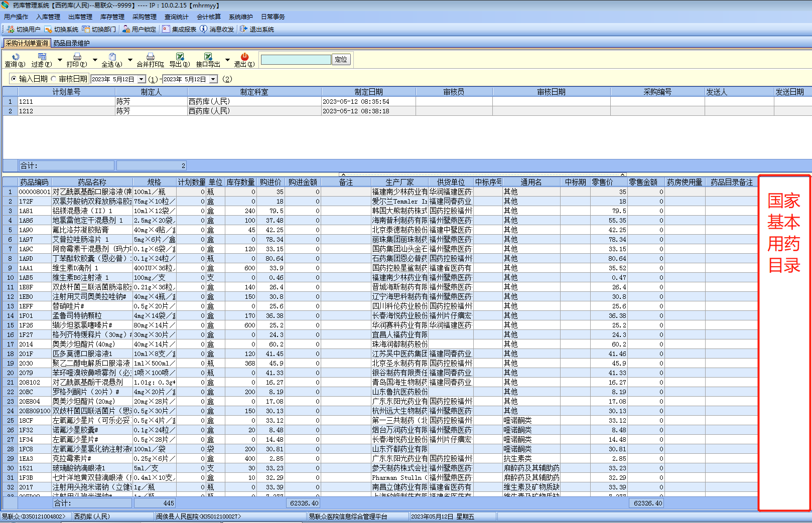Click the 定位 locate button
Screen dimensions: 812x523
pyautogui.click(x=341, y=60)
